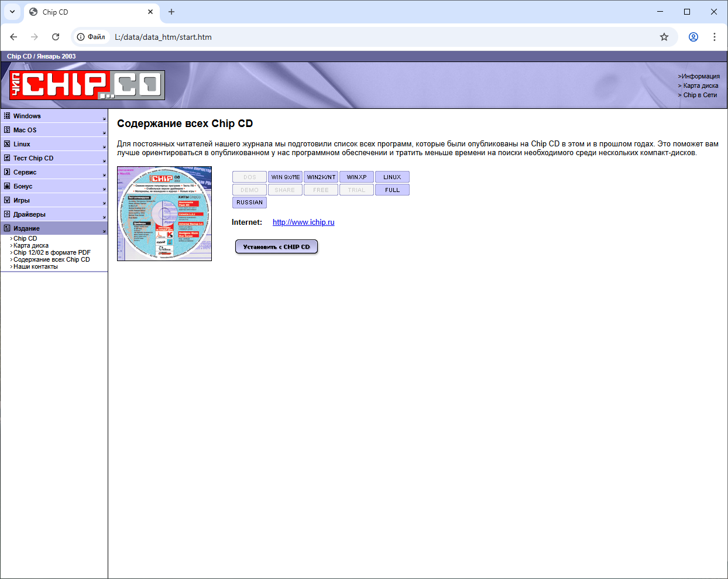Click the TRIAL license badge
The image size is (728, 579).
[357, 190]
